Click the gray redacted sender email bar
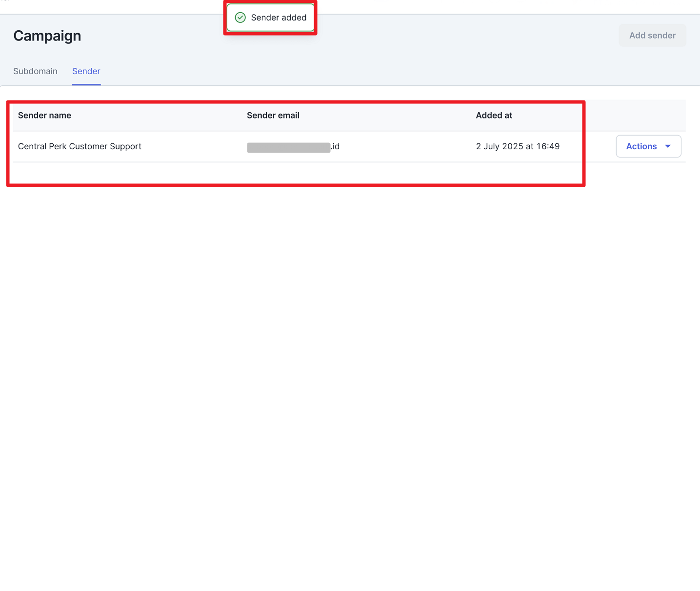Image resolution: width=700 pixels, height=591 pixels. (288, 147)
